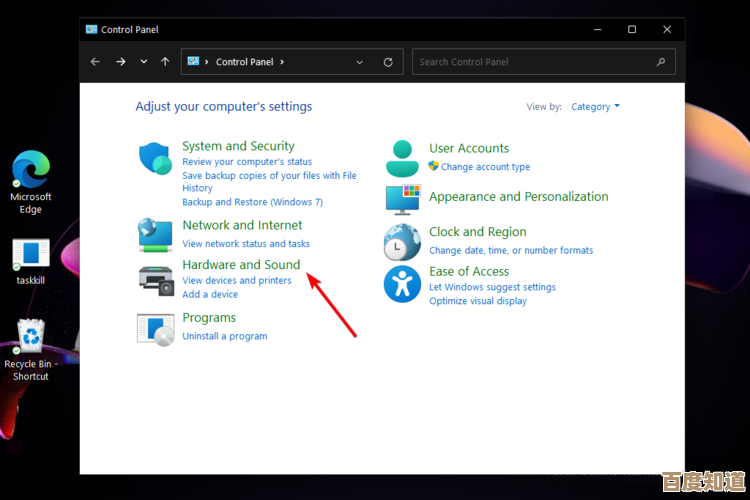The height and width of the screenshot is (500, 750).
Task: Click the Recycle Bin shortcut on desktop
Action: [31, 337]
